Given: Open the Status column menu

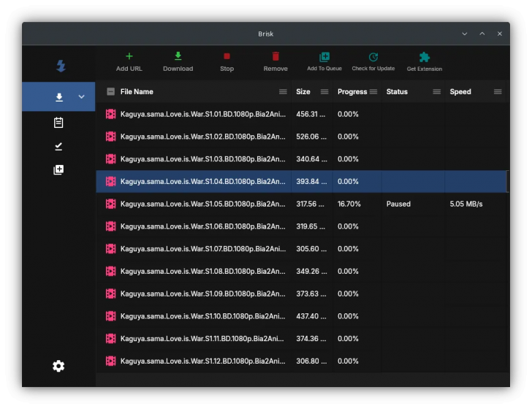Looking at the screenshot, I should point(437,91).
